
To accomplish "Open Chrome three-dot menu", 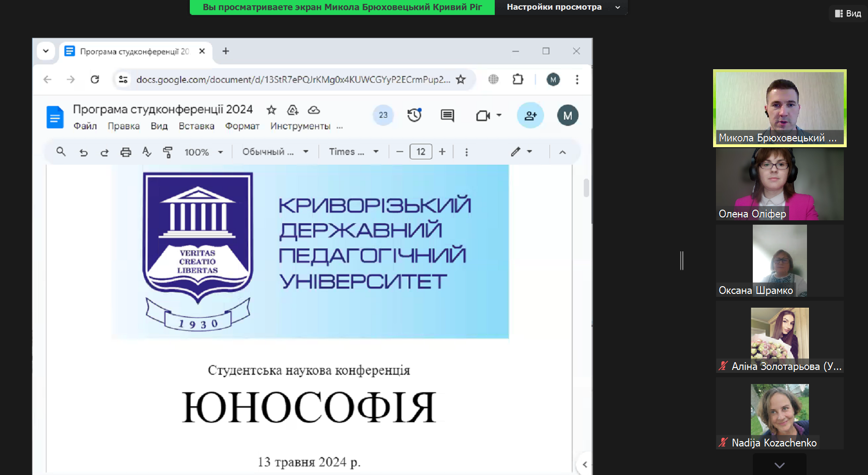I will 577,79.
